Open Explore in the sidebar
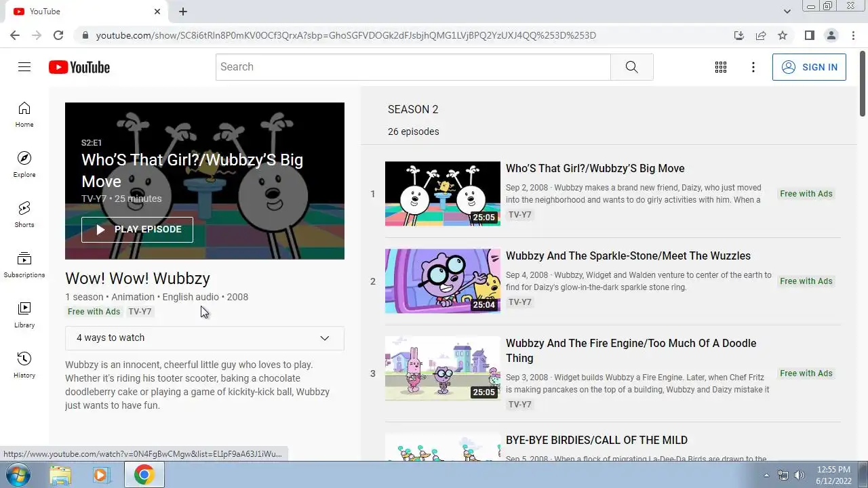 coord(24,165)
